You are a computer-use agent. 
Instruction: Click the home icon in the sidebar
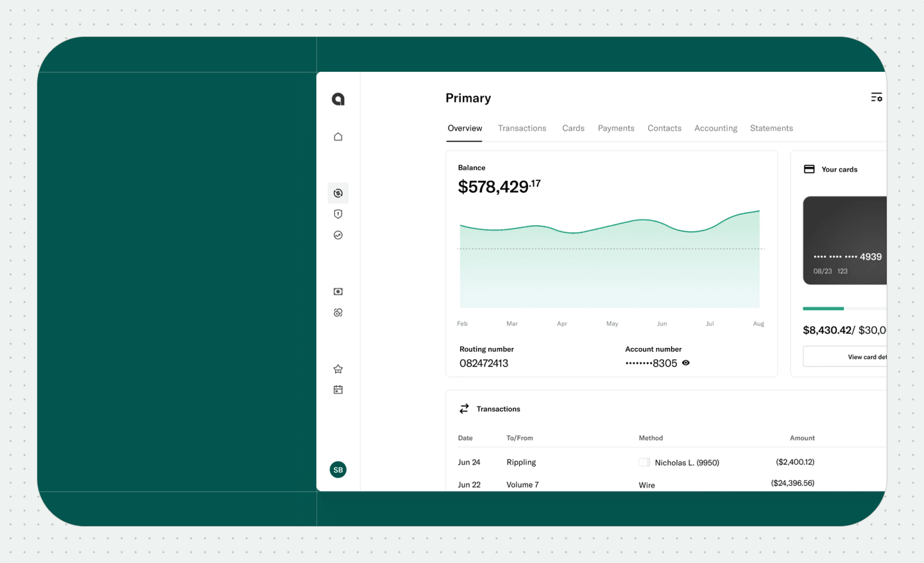[338, 137]
